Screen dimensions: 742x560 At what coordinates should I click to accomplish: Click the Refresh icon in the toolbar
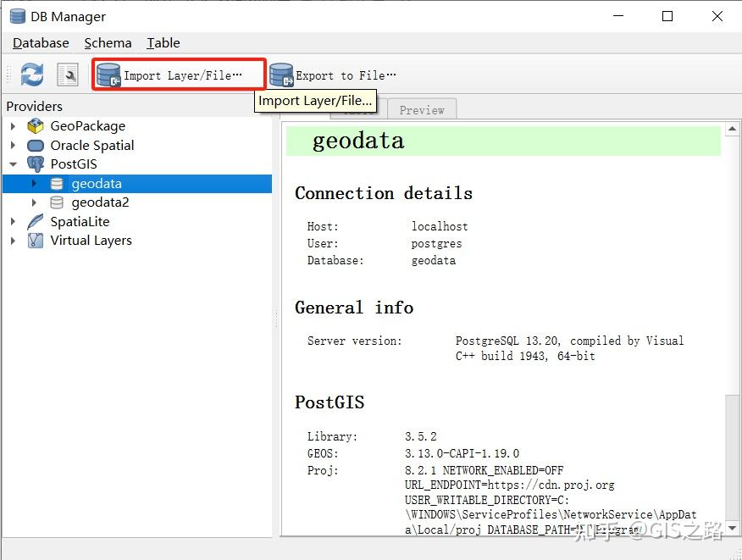(31, 74)
